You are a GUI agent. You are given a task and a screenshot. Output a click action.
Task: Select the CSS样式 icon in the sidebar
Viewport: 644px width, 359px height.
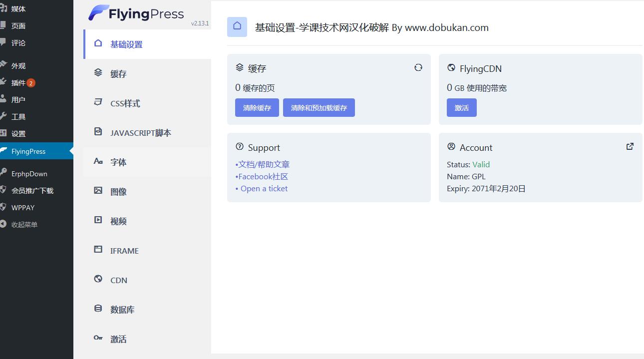click(x=98, y=102)
